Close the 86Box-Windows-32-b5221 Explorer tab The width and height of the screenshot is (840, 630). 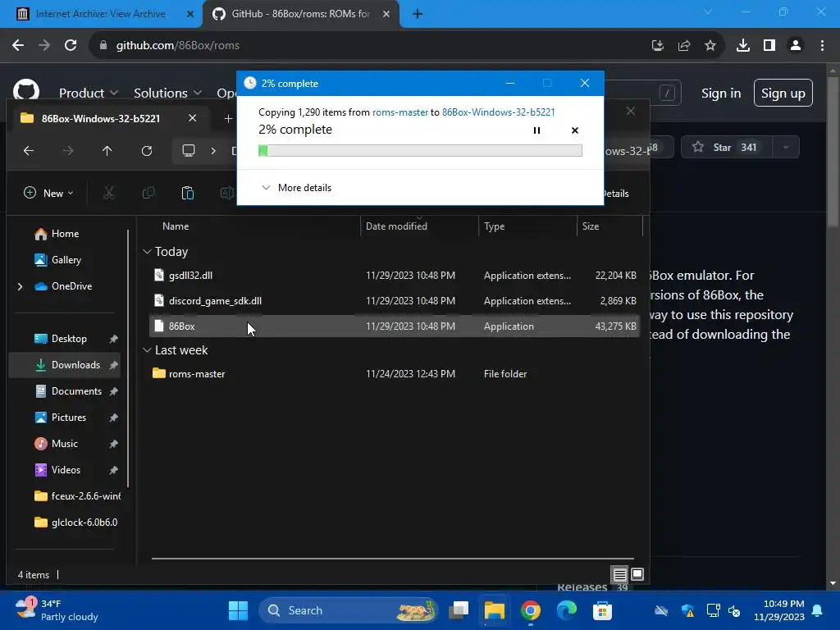click(192, 118)
